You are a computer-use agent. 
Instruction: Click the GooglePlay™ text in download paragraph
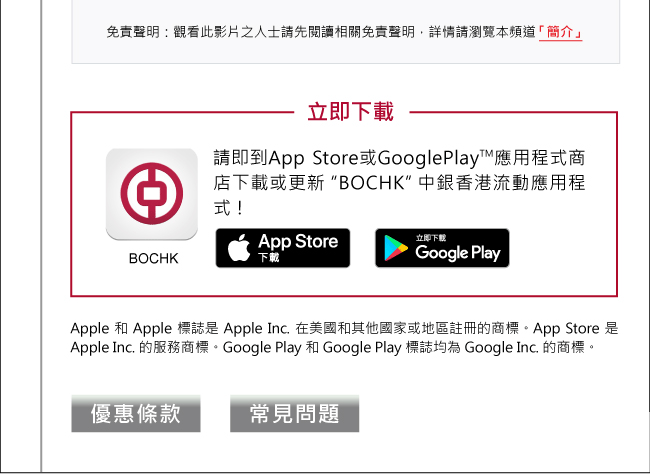tap(435, 158)
